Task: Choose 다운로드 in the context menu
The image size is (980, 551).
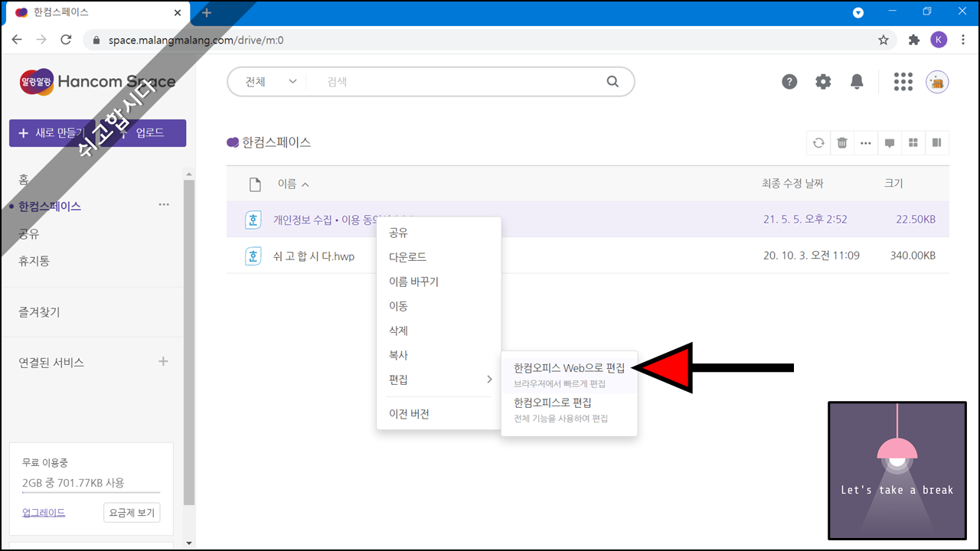Action: (x=439, y=257)
